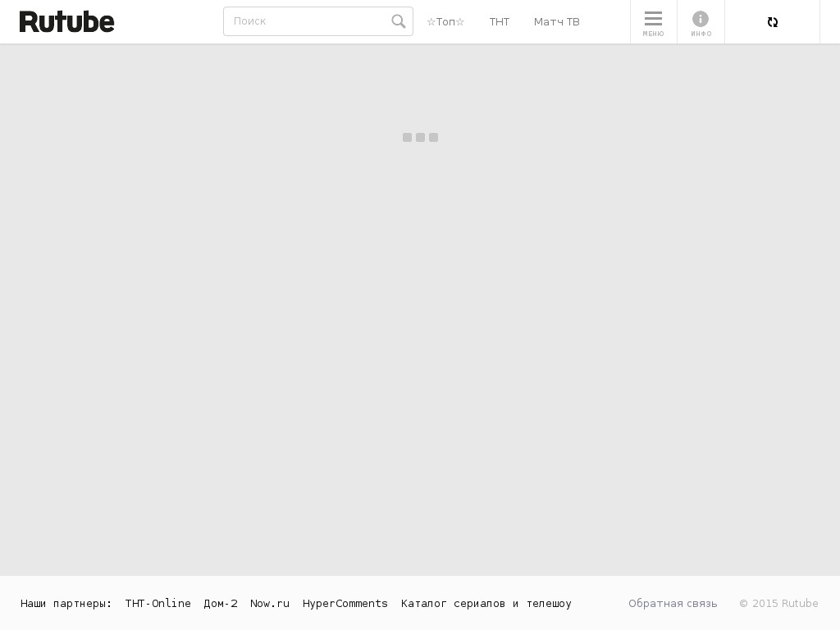Click the © 2015 Rutube copyright text
840x630 pixels.
pos(779,603)
